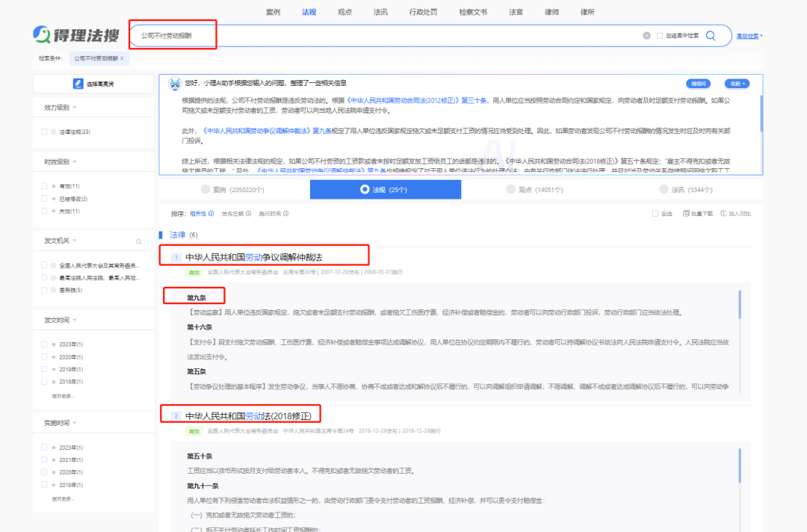Screen dimensions: 807x532
Task: Click the sort arrow icon beside 发布日期
Action: coord(249,214)
